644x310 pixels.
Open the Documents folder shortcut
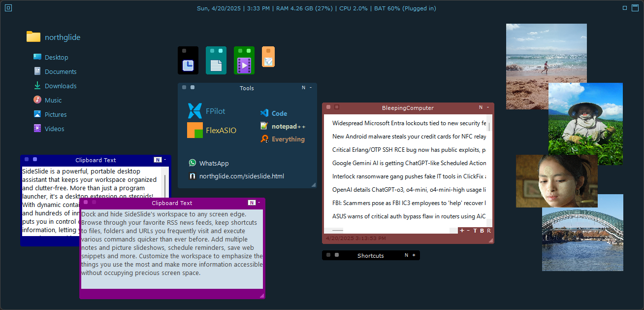pos(55,71)
